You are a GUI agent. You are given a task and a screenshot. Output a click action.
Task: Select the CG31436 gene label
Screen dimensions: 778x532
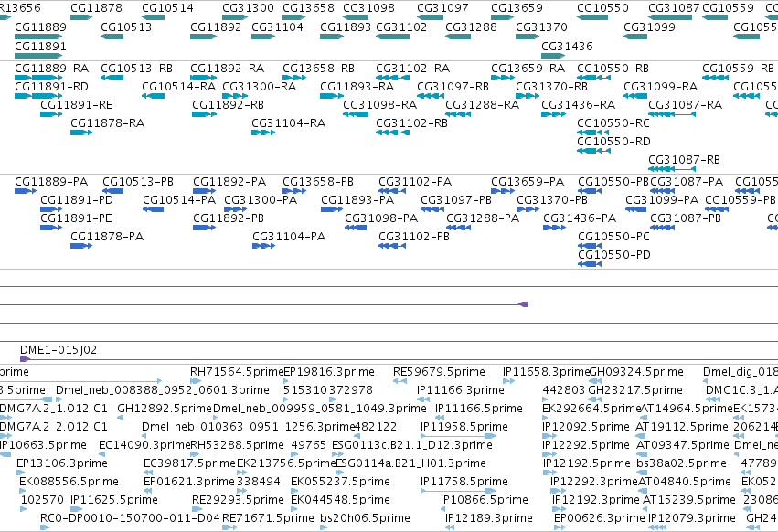point(567,46)
